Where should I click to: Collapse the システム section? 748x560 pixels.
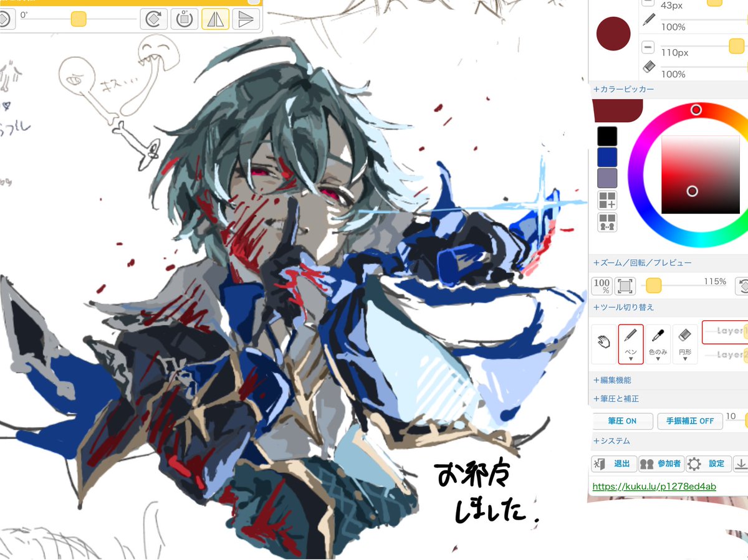pyautogui.click(x=611, y=441)
